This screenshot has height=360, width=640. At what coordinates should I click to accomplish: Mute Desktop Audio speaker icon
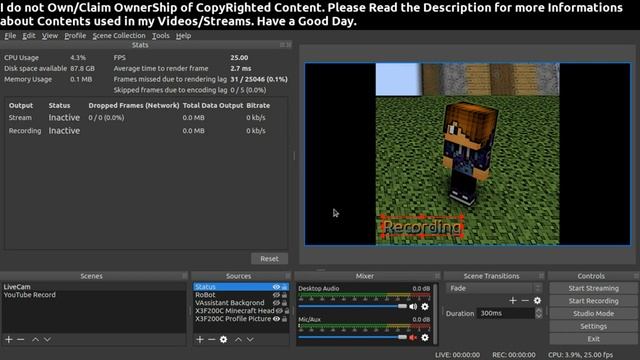pos(413,306)
